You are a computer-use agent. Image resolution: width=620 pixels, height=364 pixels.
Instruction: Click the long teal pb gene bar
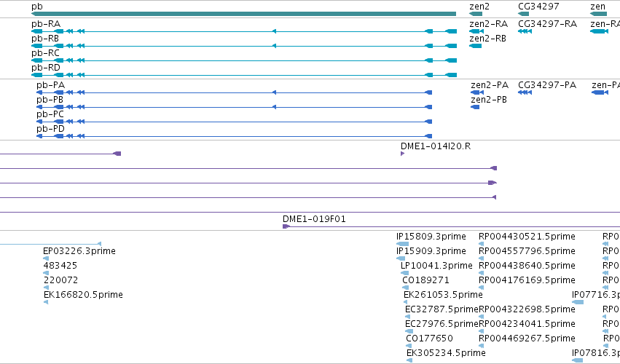pyautogui.click(x=243, y=14)
